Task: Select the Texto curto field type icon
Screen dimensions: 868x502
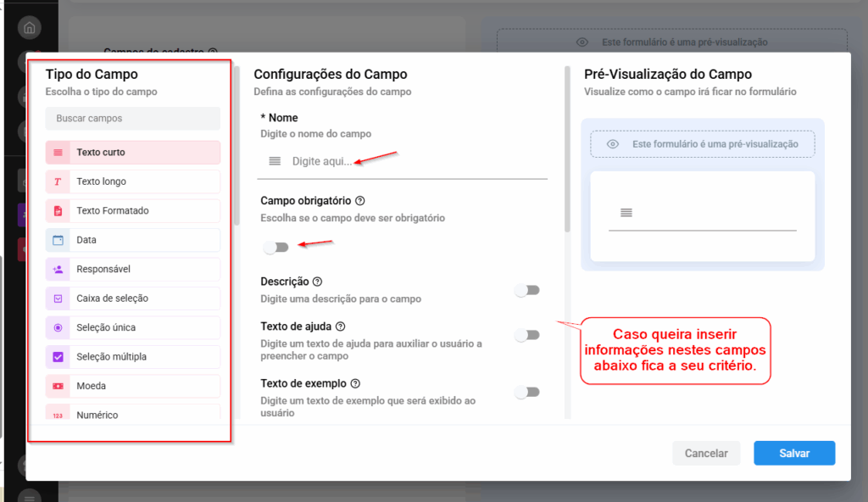Action: click(x=58, y=153)
